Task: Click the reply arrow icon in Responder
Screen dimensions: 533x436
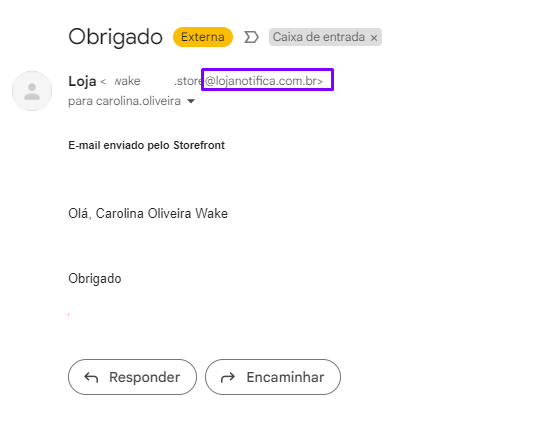Action: tap(91, 377)
